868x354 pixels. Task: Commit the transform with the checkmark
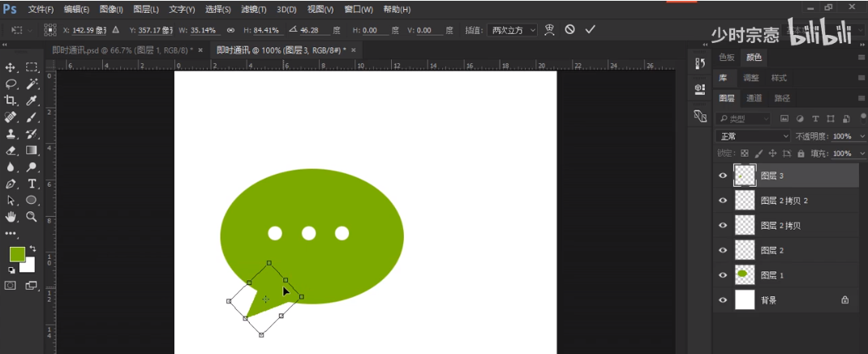point(590,29)
